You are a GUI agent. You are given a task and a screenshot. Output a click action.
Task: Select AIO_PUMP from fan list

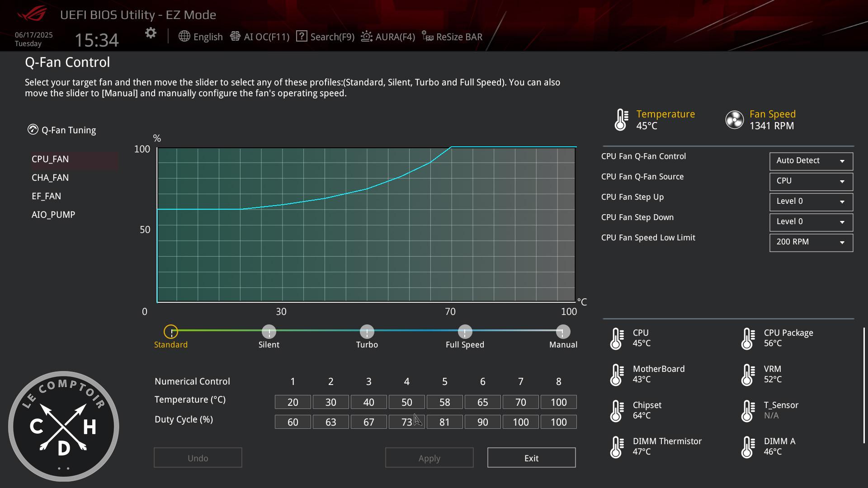pyautogui.click(x=53, y=215)
